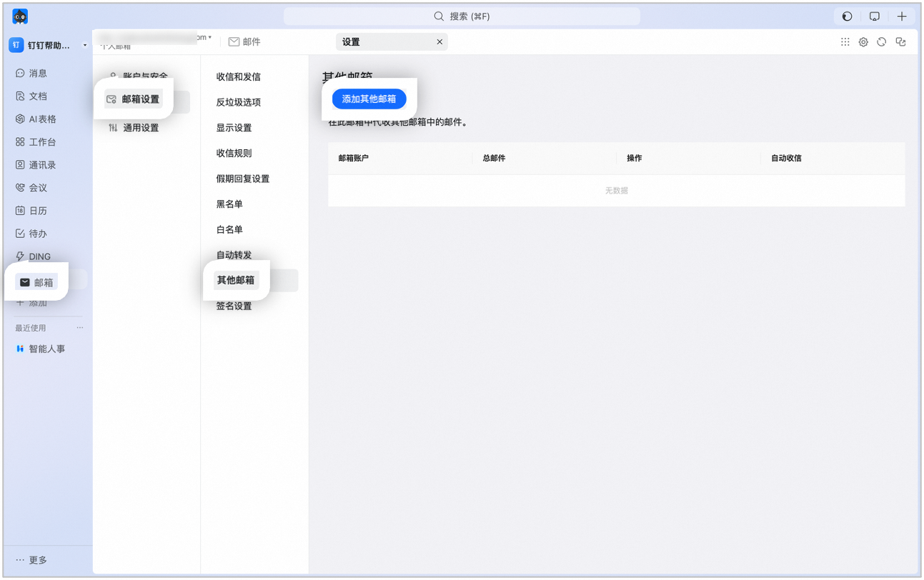The image size is (924, 580).
Task: Click the 无数据 empty table text
Action: tap(617, 191)
